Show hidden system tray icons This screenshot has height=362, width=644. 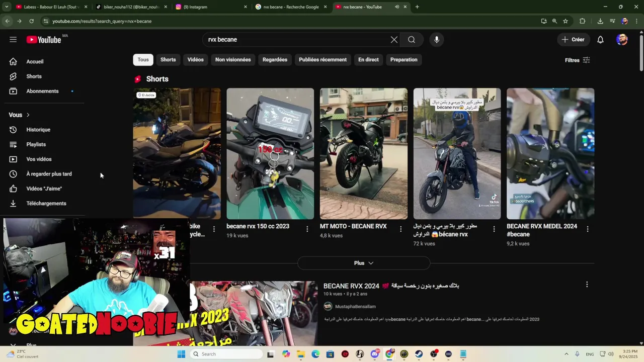point(566,354)
